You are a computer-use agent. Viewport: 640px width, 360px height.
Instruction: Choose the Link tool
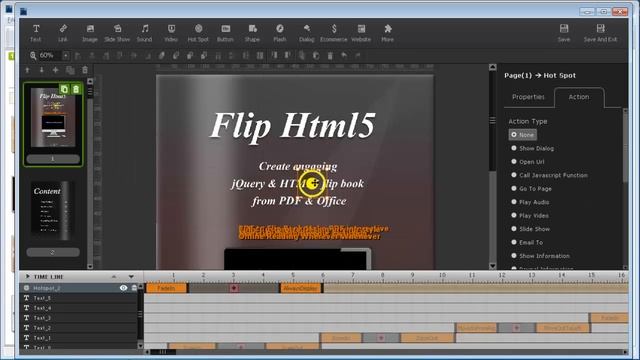(x=63, y=33)
